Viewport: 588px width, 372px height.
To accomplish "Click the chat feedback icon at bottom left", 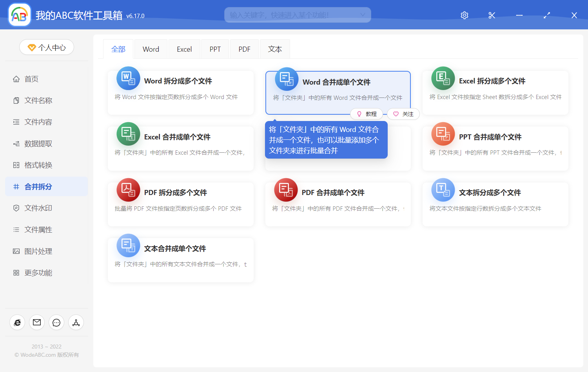I will (56, 322).
